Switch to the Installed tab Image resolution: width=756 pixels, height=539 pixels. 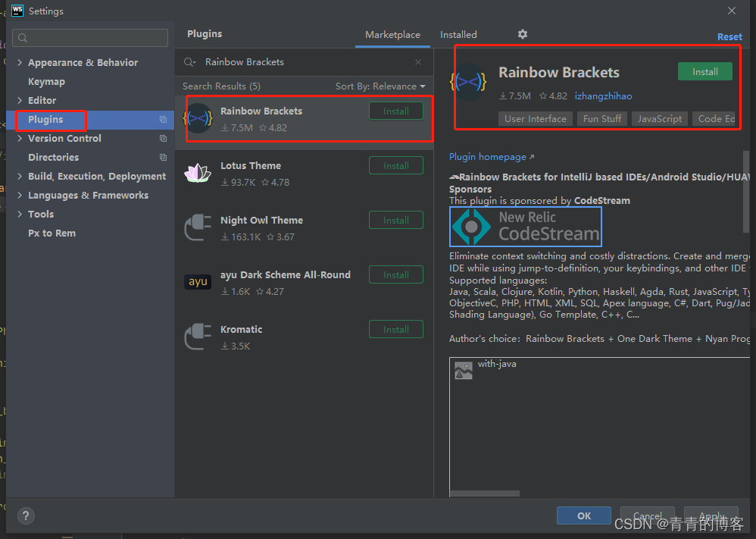(x=458, y=35)
